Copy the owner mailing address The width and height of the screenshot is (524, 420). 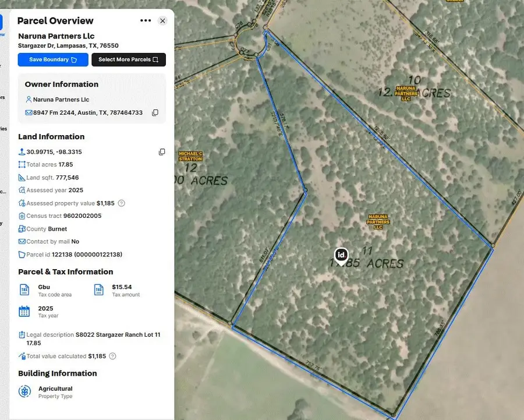(155, 112)
